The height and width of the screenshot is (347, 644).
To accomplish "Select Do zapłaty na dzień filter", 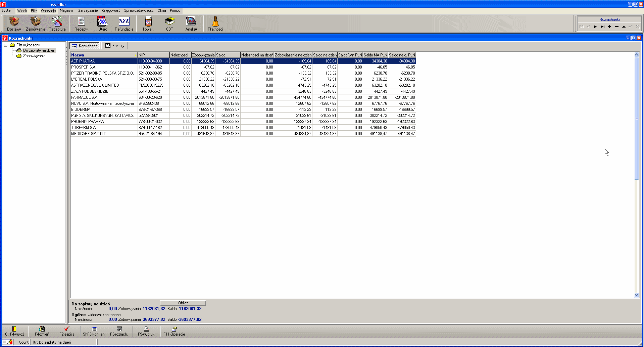I will click(x=39, y=50).
